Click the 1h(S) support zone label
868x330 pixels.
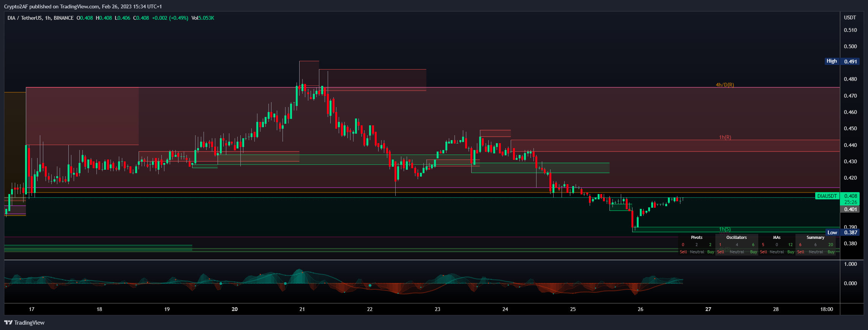(x=725, y=229)
